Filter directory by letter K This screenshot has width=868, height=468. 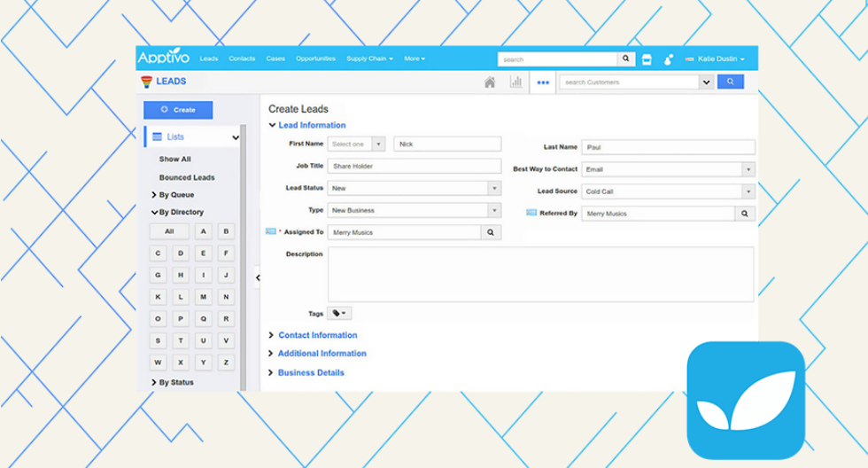coord(158,297)
